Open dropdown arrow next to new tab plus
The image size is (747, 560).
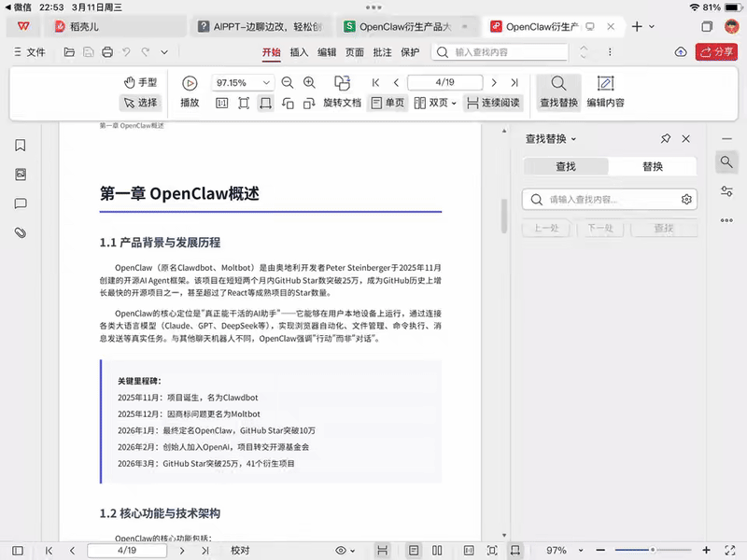point(652,27)
